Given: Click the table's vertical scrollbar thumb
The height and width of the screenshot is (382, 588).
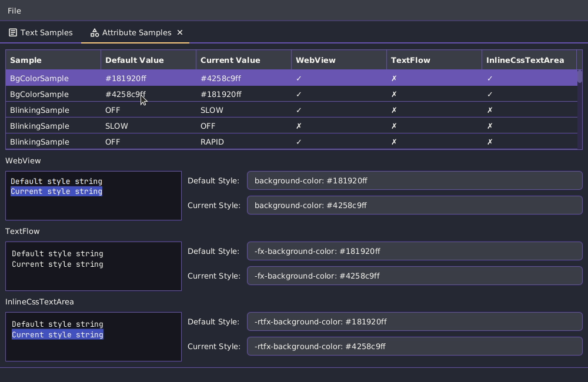Looking at the screenshot, I should (x=579, y=76).
